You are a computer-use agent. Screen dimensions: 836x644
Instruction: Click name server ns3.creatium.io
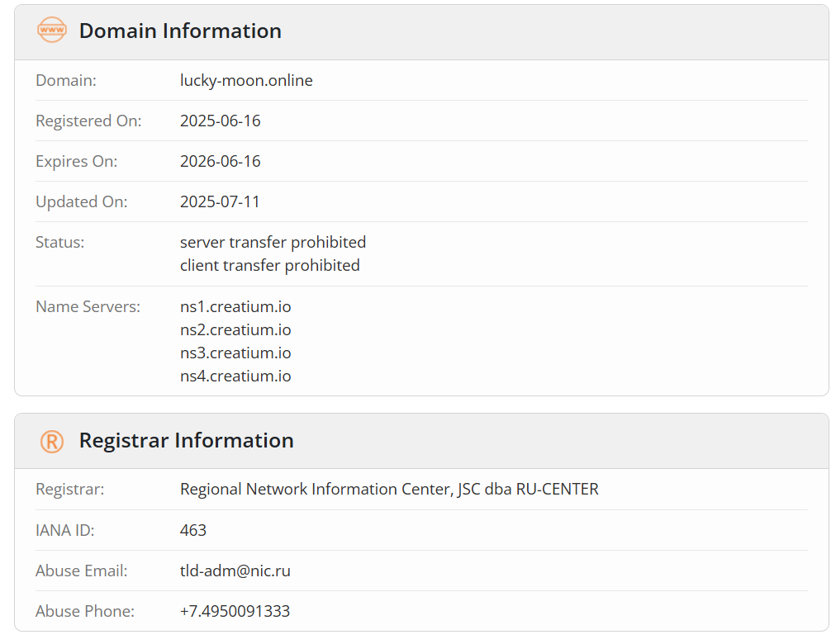tap(235, 353)
